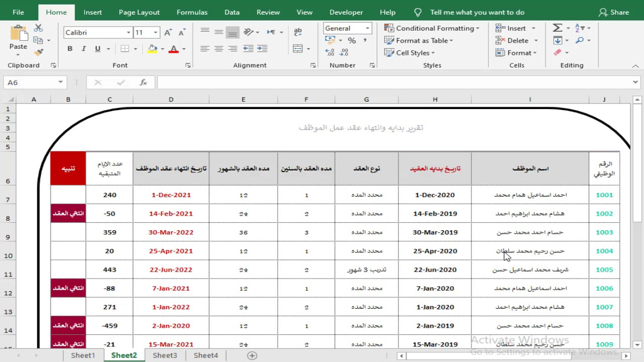Apply borders using the Borders icon
The height and width of the screenshot is (362, 644).
124,49
